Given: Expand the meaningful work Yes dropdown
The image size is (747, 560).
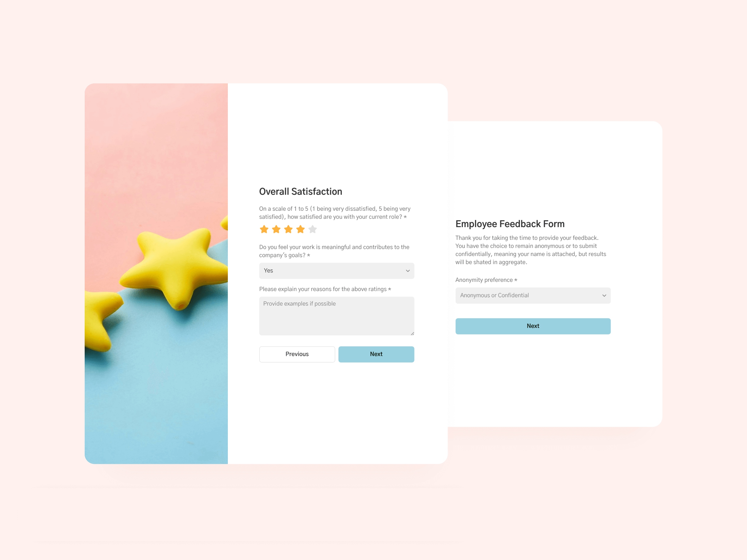Looking at the screenshot, I should tap(336, 271).
